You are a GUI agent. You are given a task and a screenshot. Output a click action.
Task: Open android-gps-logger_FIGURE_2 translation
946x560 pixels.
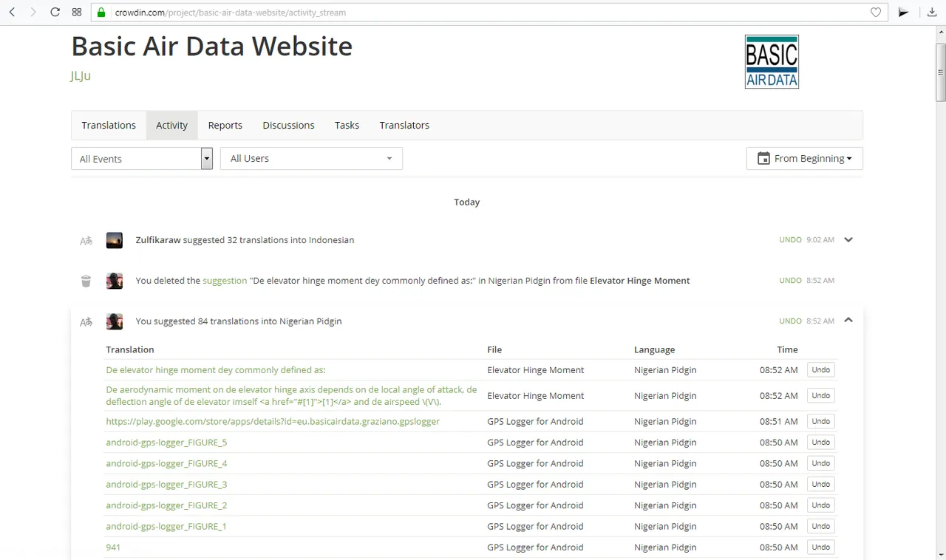166,505
